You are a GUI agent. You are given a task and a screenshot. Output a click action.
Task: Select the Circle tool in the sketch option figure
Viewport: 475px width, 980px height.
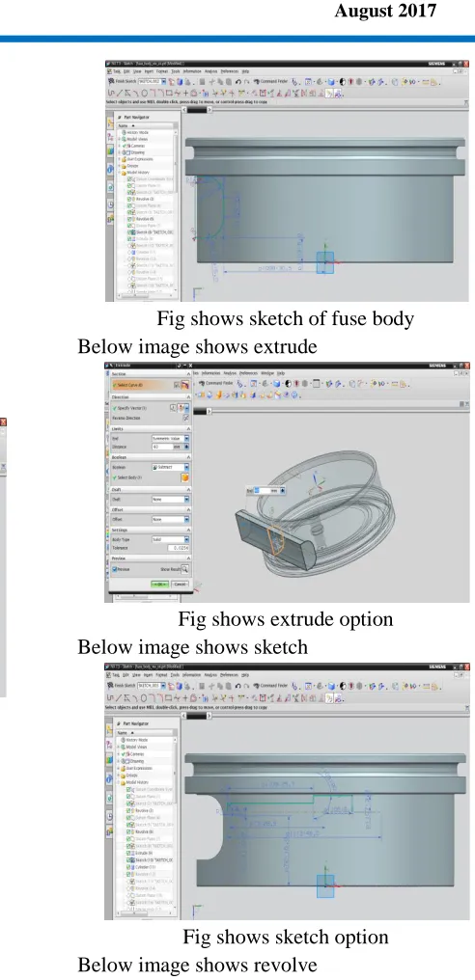pyautogui.click(x=143, y=696)
